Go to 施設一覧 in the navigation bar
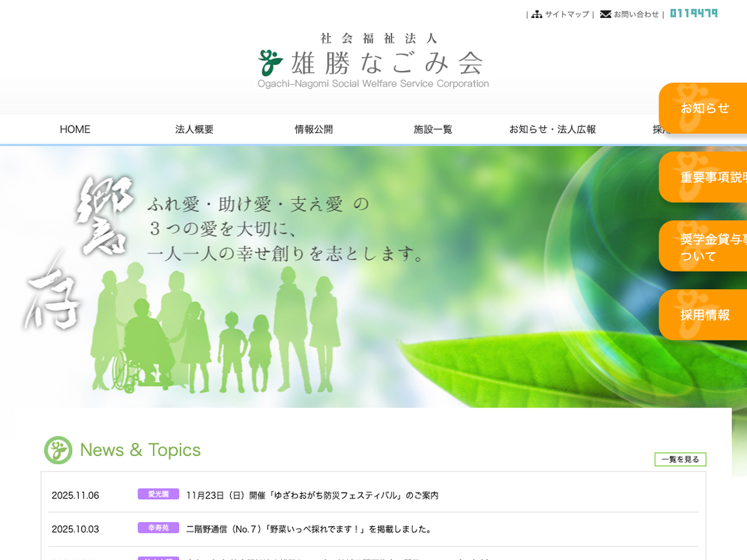The height and width of the screenshot is (560, 747). (x=433, y=129)
